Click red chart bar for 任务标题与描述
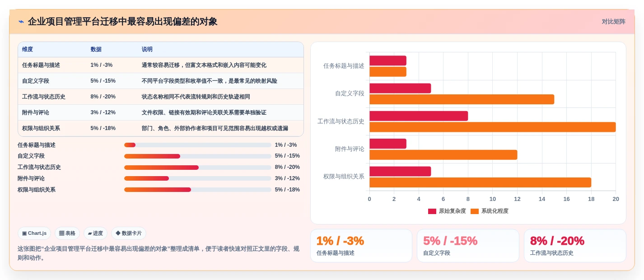The width and height of the screenshot is (644, 280). pyautogui.click(x=388, y=61)
